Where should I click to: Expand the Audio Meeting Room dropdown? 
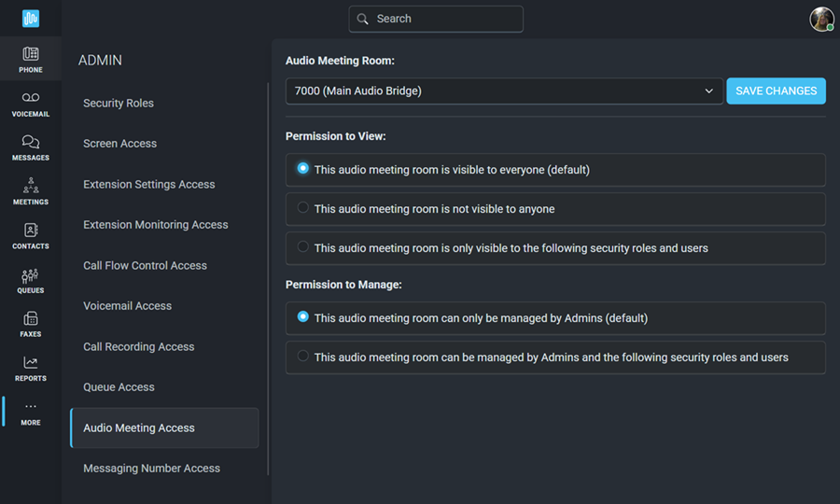coord(504,91)
